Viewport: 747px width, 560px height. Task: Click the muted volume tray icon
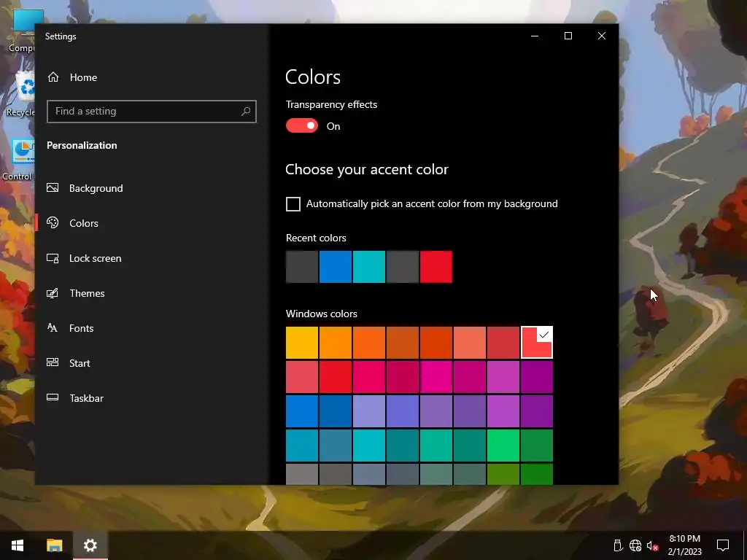point(652,545)
